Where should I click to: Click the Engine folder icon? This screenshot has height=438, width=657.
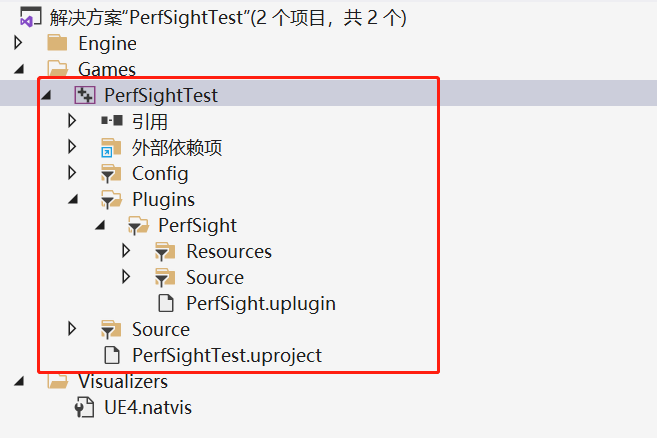click(58, 44)
